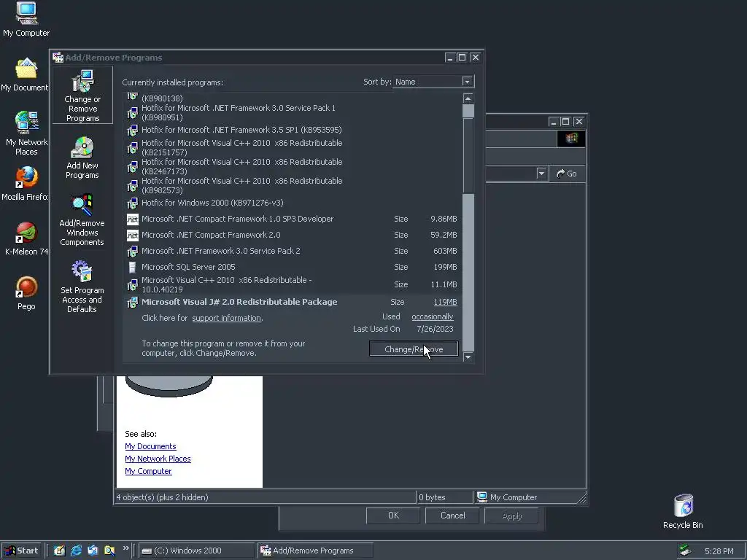Click the Cancel button in background dialog
The image size is (747, 560).
(452, 516)
